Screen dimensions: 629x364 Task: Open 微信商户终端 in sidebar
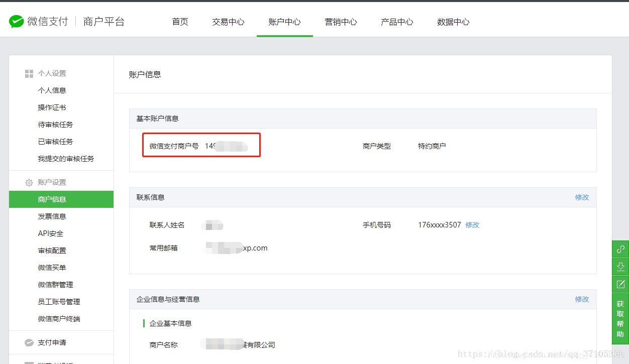pos(59,319)
